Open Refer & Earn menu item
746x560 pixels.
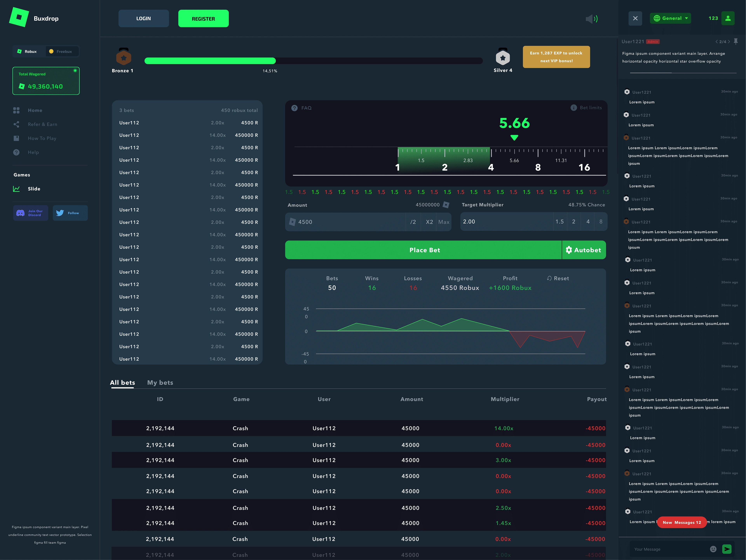pyautogui.click(x=43, y=125)
